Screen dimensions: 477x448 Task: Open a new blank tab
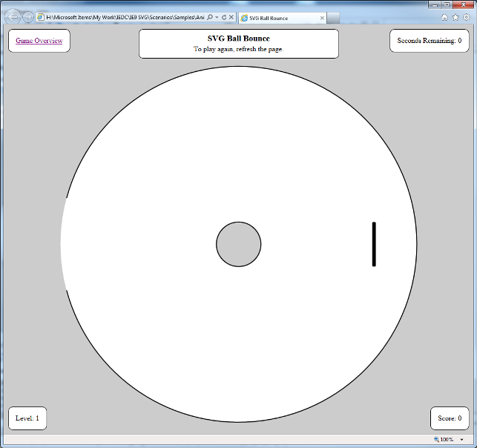(x=333, y=18)
